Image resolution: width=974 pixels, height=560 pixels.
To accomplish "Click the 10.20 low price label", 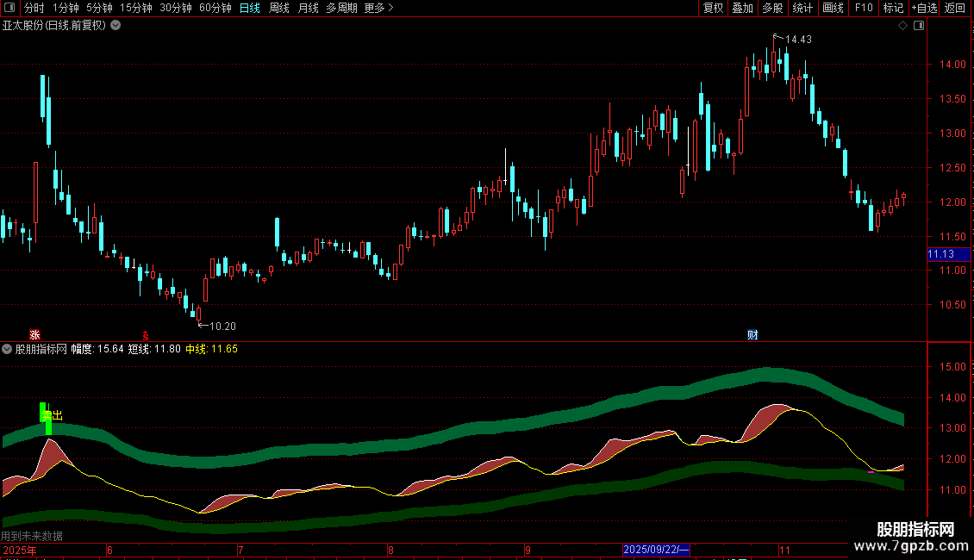I will tap(222, 326).
